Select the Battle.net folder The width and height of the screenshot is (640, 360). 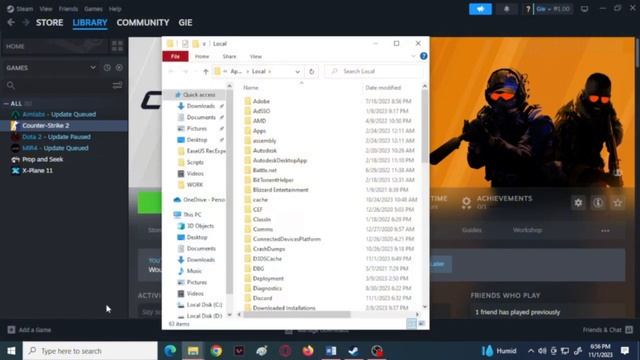coord(264,170)
